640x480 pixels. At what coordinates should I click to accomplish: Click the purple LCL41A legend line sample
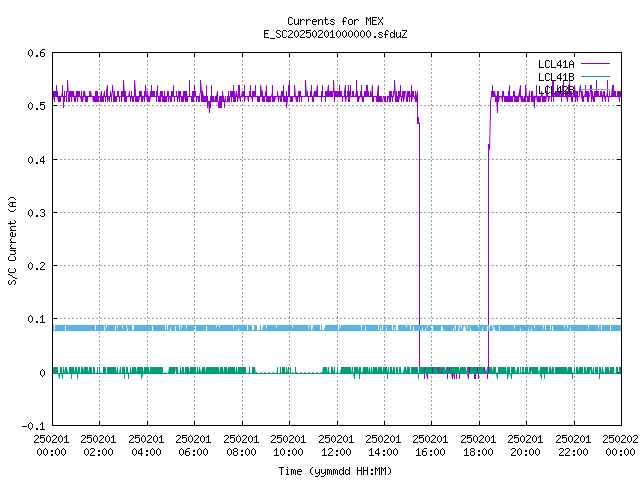[595, 64]
